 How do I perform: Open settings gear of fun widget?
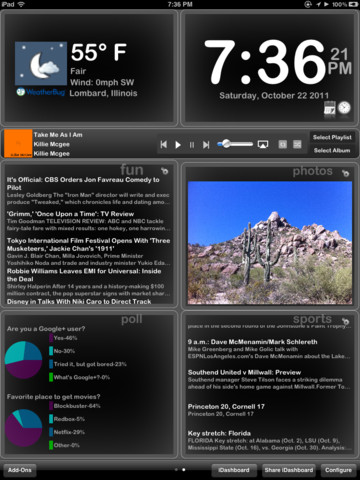165,171
